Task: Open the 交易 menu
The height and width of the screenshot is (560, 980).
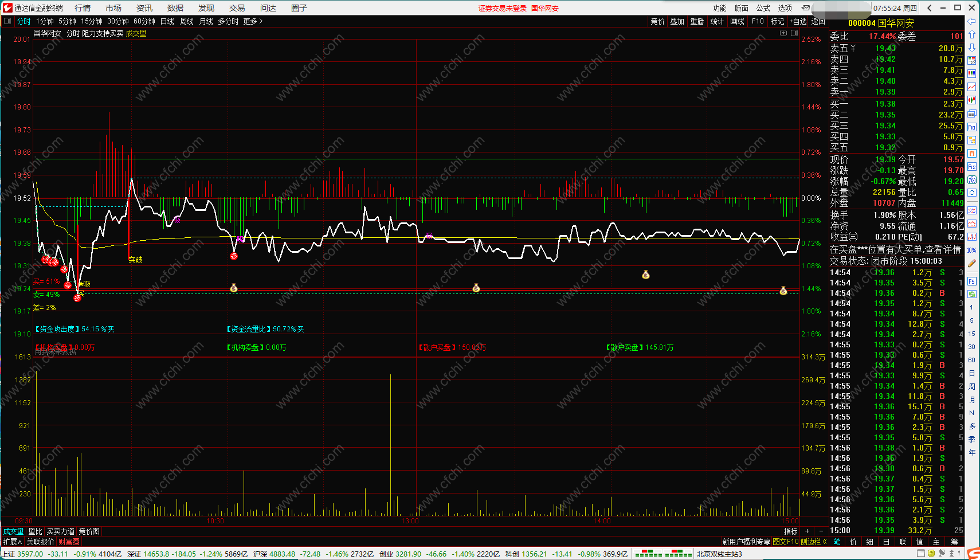Action: click(x=237, y=8)
